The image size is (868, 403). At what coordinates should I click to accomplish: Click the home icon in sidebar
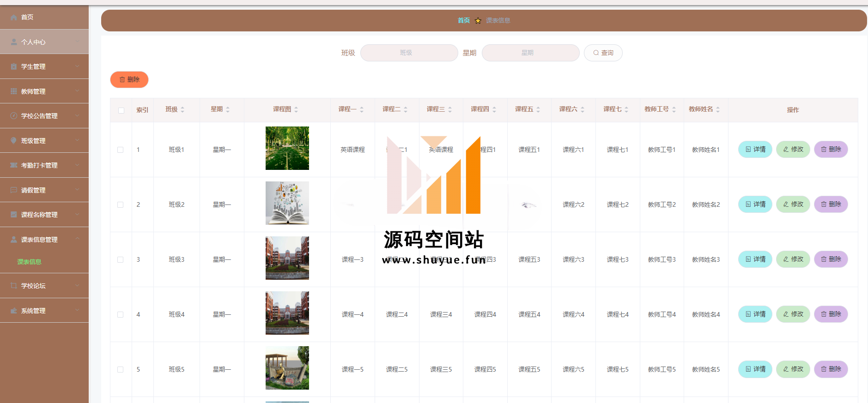14,17
